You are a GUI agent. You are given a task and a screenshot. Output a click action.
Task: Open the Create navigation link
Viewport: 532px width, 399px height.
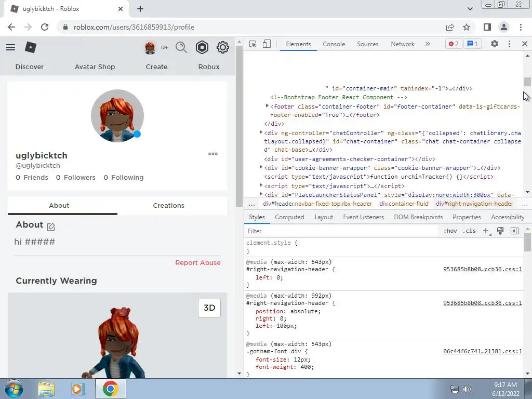click(x=156, y=67)
